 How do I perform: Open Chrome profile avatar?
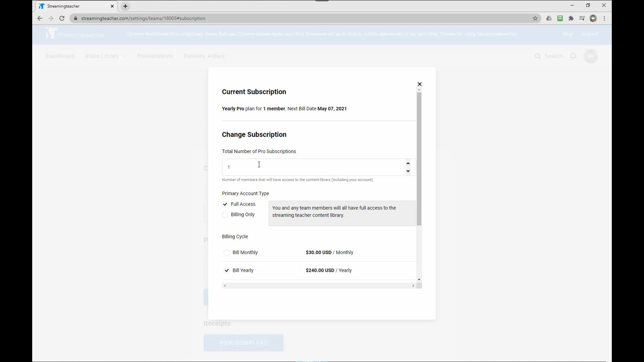[x=593, y=18]
